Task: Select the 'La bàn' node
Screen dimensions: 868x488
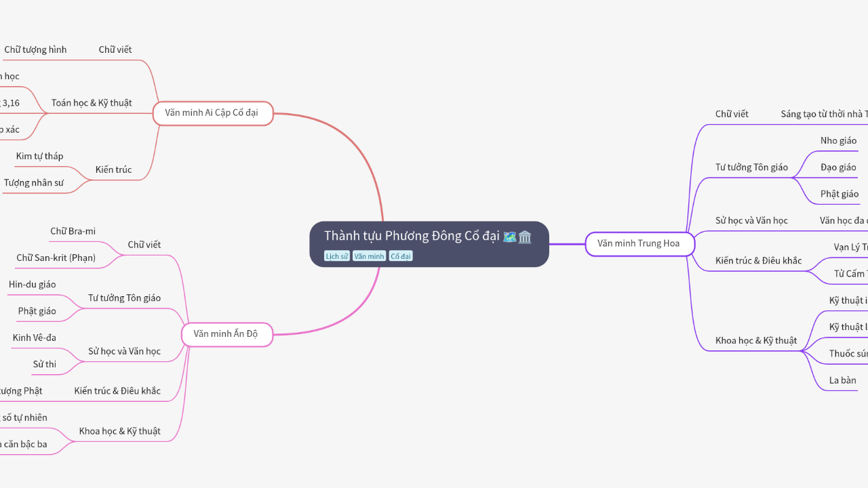Action: (x=842, y=381)
